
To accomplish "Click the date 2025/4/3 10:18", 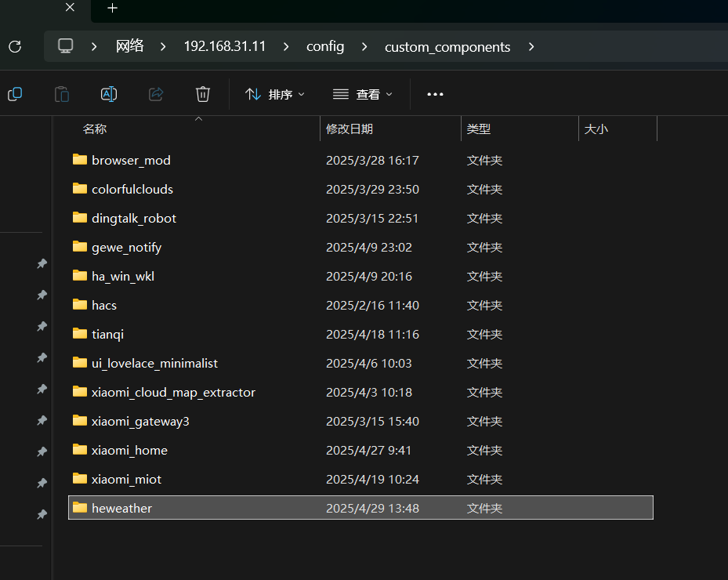I will [368, 393].
